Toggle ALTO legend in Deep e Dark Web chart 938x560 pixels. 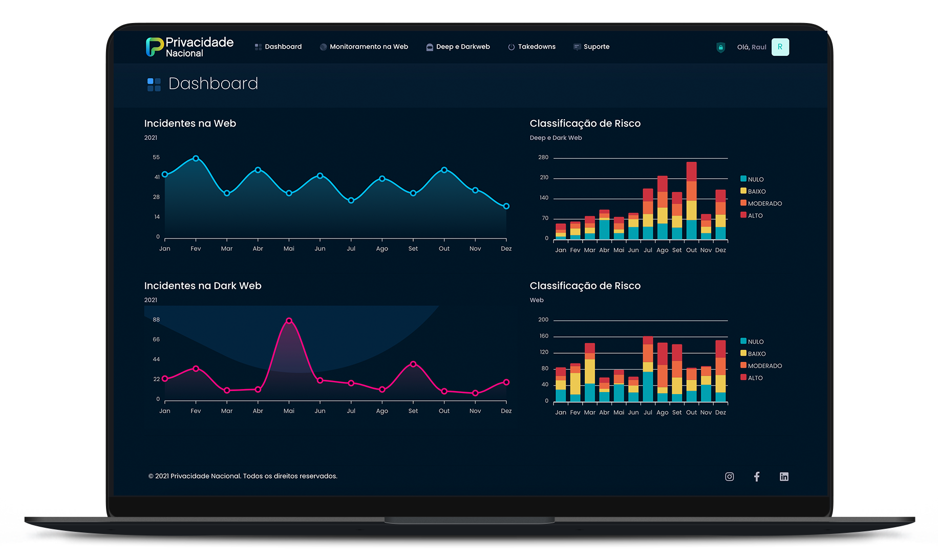752,216
